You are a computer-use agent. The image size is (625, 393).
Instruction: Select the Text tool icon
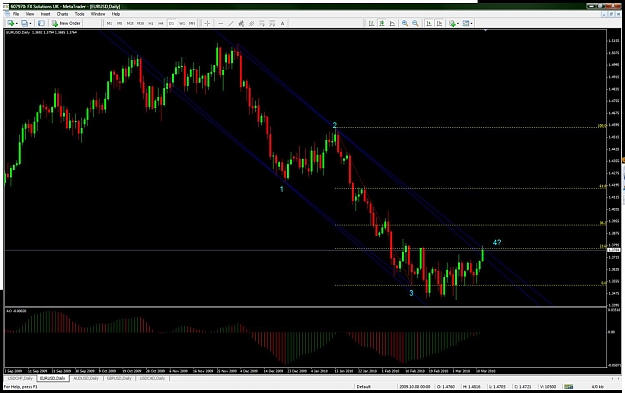coord(262,24)
